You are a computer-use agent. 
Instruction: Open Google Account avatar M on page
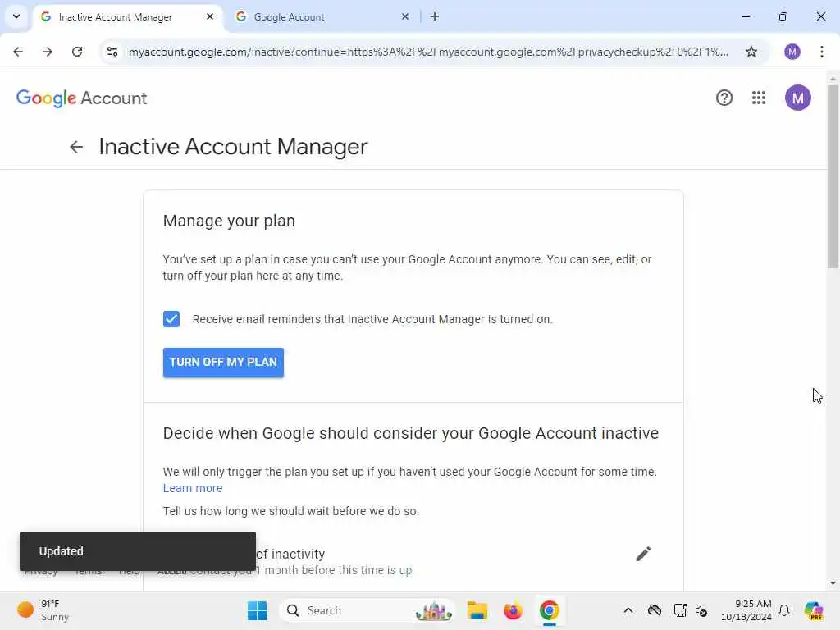[x=797, y=98]
